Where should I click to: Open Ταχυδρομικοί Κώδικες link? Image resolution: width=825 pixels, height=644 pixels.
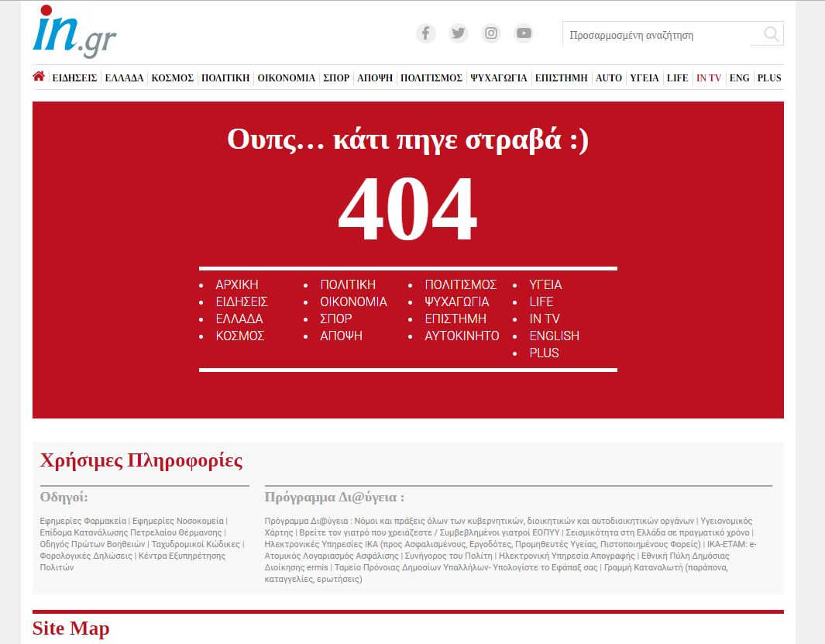(x=195, y=544)
